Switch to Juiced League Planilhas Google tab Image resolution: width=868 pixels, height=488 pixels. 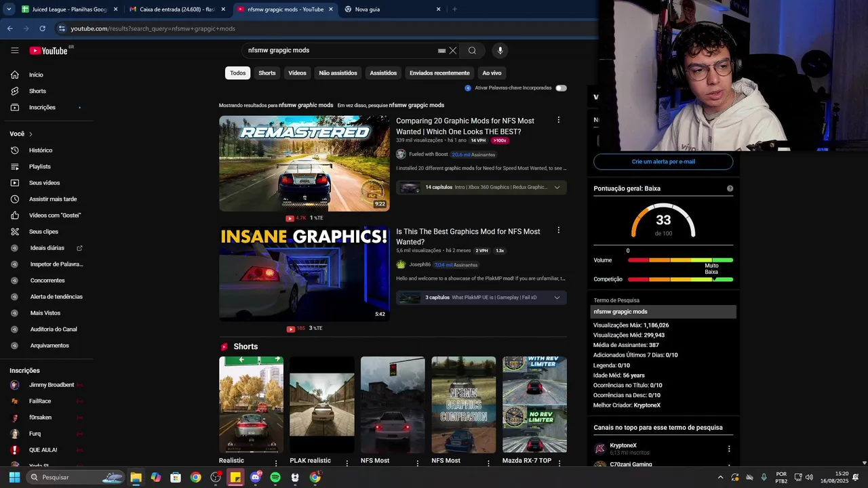pyautogui.click(x=69, y=9)
